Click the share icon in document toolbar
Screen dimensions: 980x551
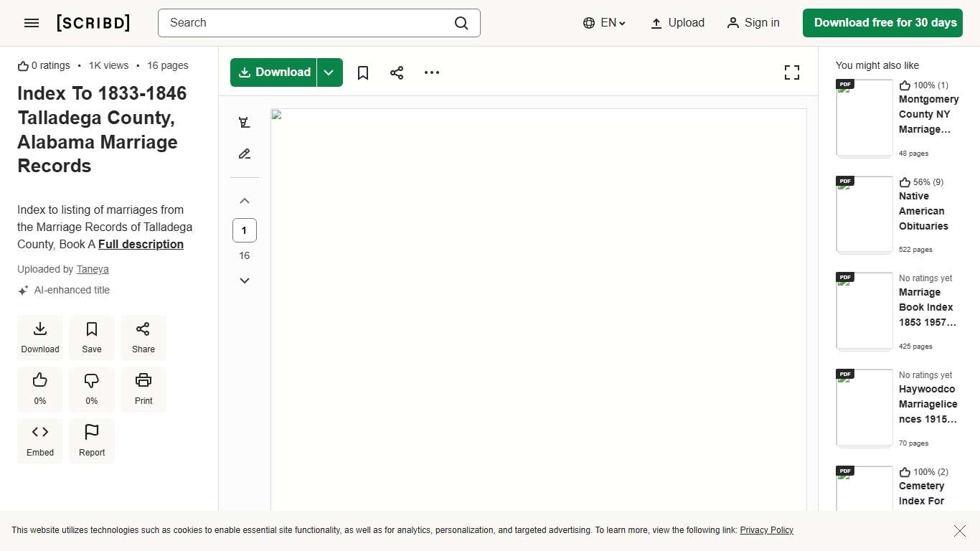point(397,72)
